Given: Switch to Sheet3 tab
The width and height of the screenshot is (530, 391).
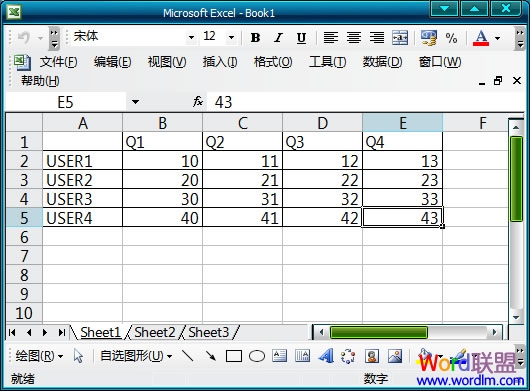Looking at the screenshot, I should 209,333.
